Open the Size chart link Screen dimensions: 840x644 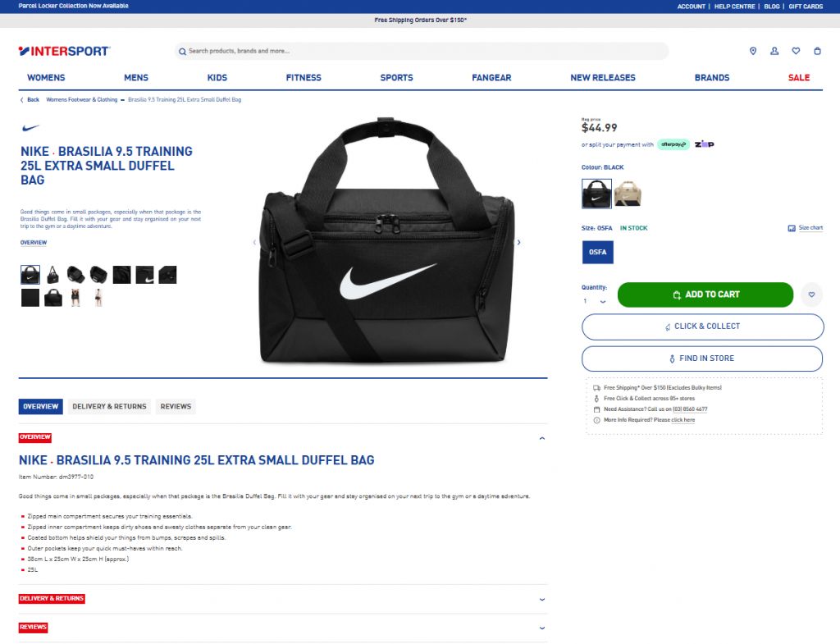(x=806, y=228)
